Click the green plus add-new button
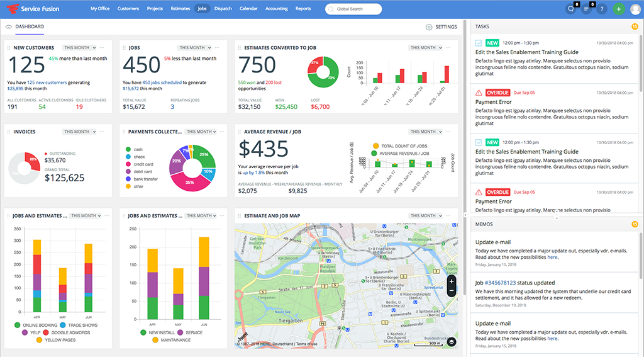The height and width of the screenshot is (357, 644). (619, 9)
